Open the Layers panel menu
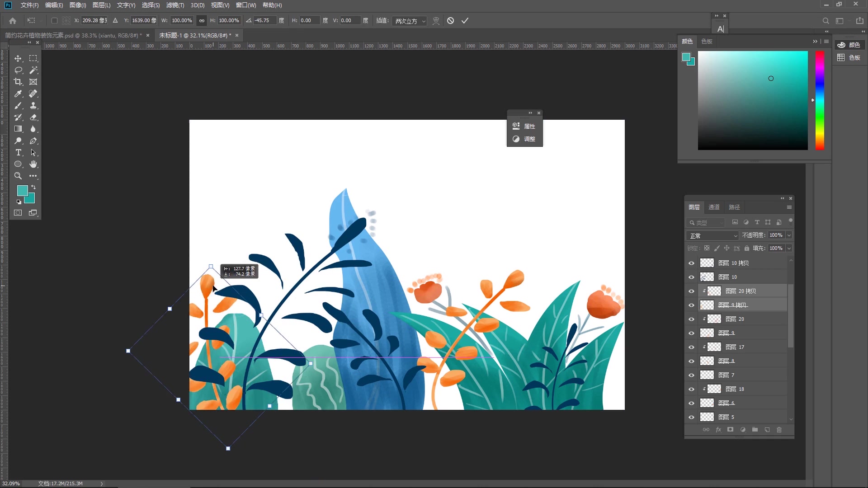Screen dimensions: 868x488 [x=789, y=207]
